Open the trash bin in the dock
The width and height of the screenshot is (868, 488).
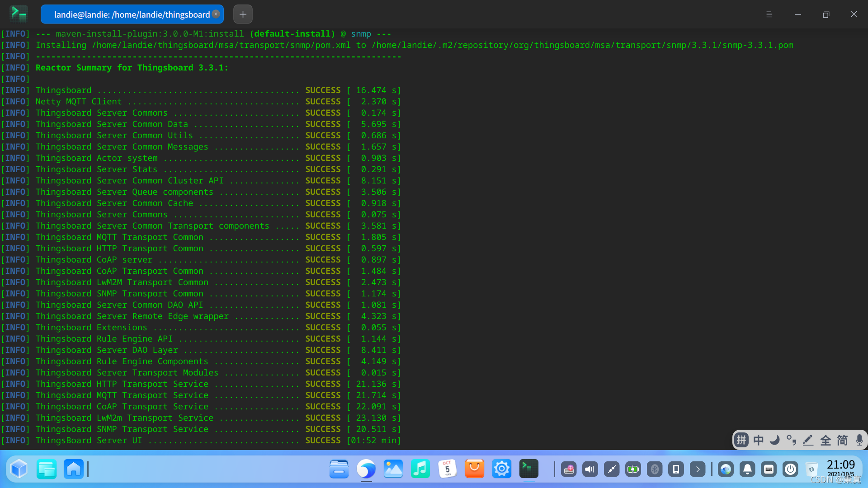click(812, 469)
